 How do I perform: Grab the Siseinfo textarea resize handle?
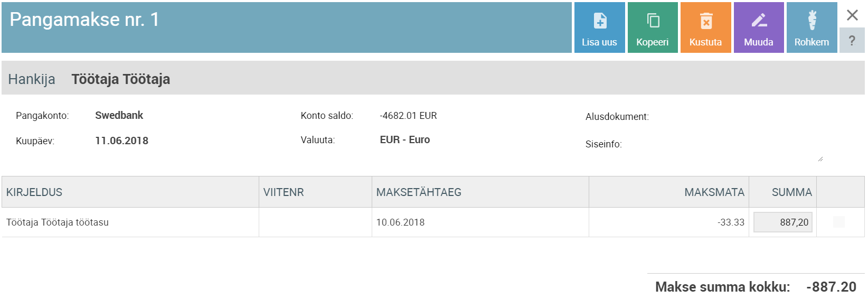click(x=820, y=158)
